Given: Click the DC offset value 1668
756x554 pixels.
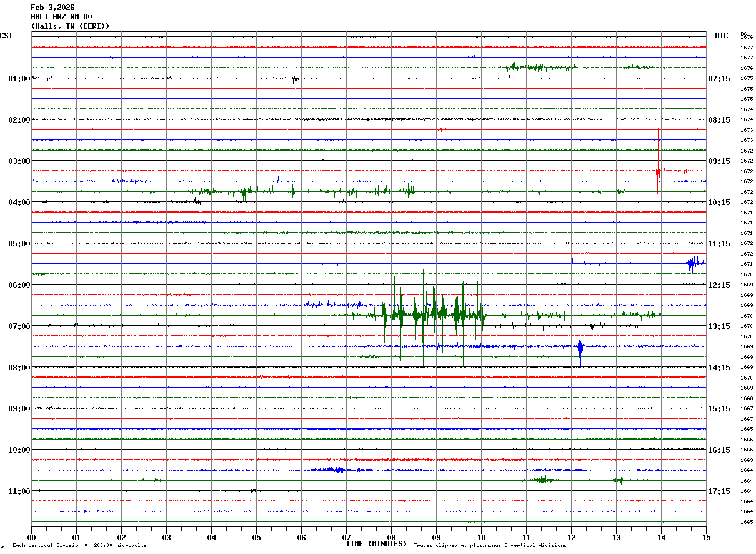Looking at the screenshot, I should [746, 398].
